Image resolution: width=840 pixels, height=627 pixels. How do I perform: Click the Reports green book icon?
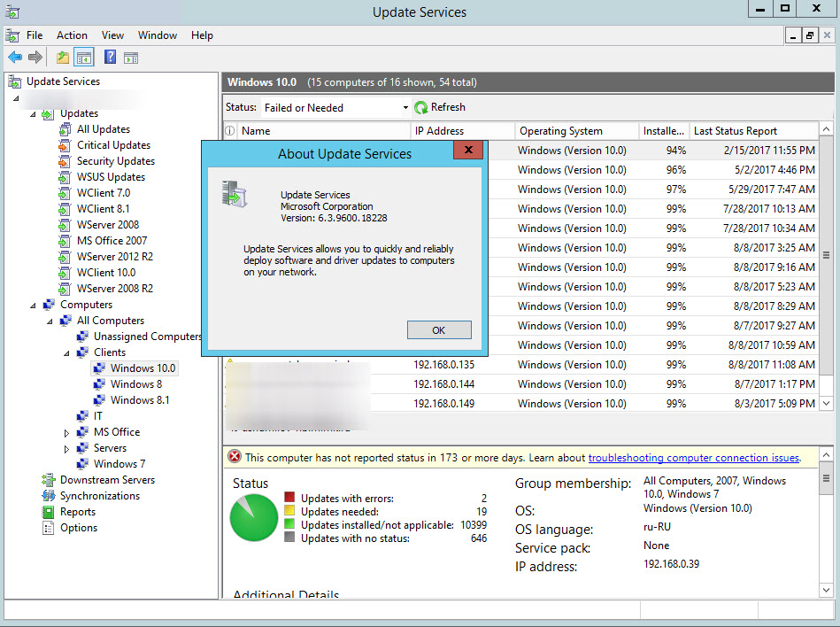pos(48,512)
